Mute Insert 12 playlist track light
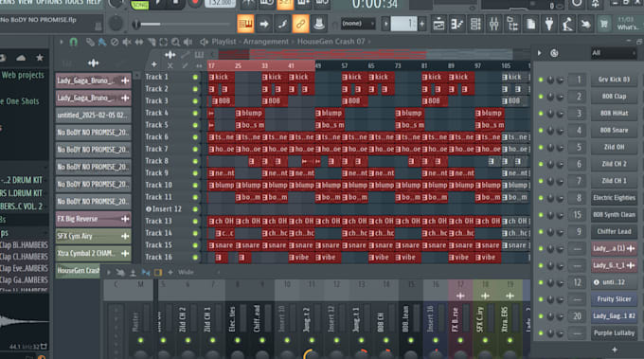 pyautogui.click(x=195, y=209)
